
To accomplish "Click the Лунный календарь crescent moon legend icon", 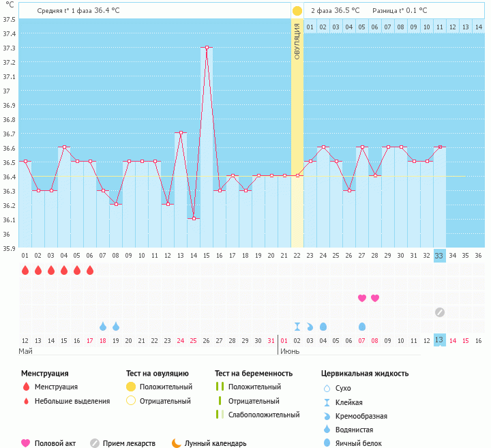I will coord(177,443).
